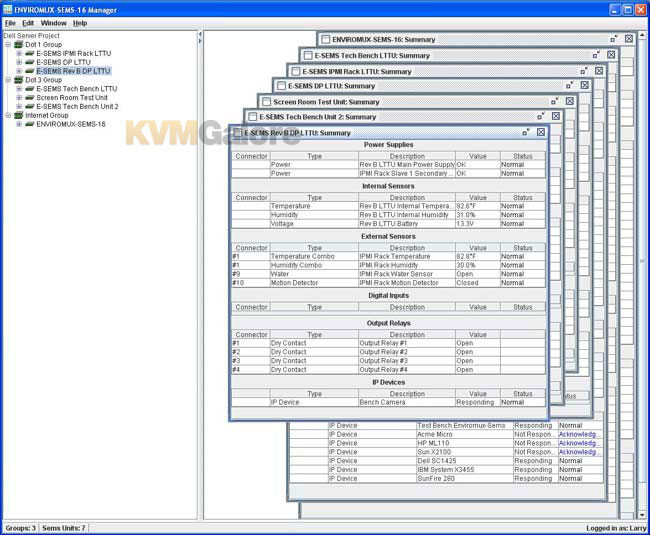Click the SunFire 280 IP device row
Viewport: 650px width, 535px height.
click(x=446, y=479)
